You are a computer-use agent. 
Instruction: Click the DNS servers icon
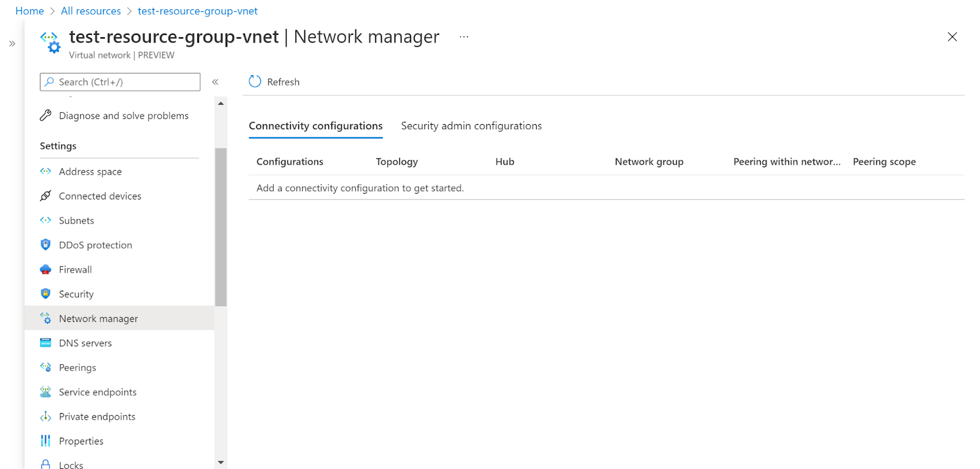pos(45,343)
